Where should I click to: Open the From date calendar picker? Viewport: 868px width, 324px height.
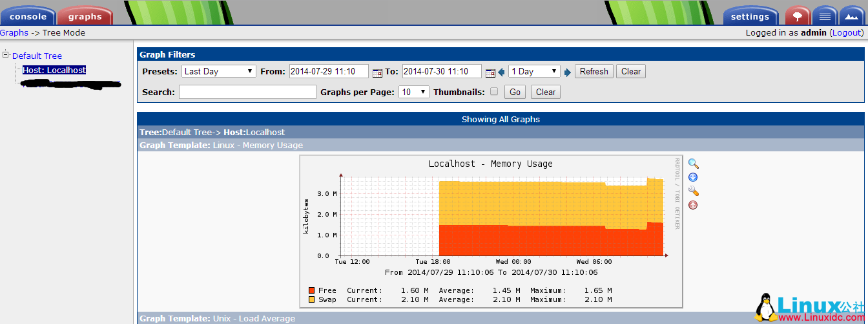tap(377, 72)
